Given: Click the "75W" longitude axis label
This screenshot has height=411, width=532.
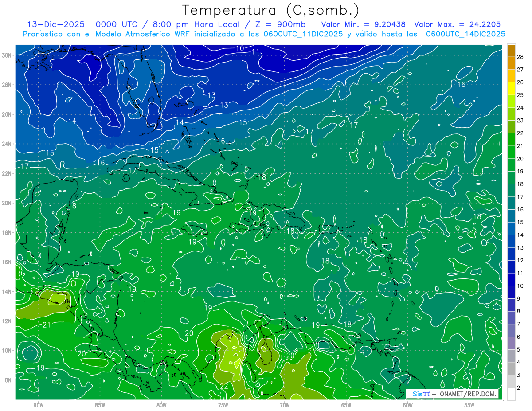Looking at the screenshot, I should (223, 405).
